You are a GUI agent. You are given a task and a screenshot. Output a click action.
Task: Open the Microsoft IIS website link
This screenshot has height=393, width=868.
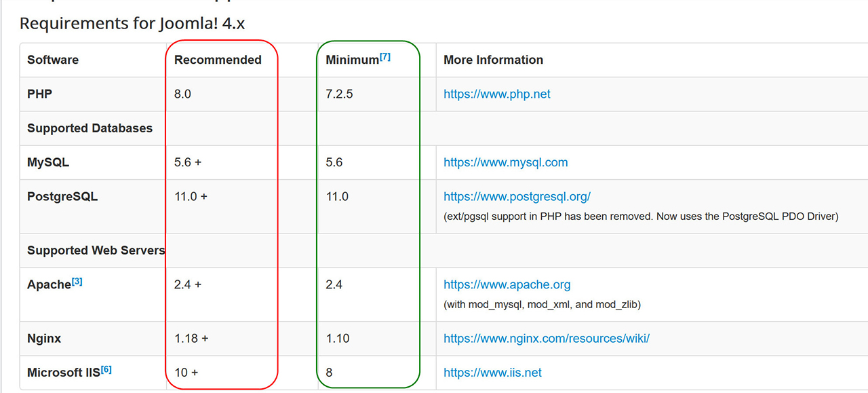[x=493, y=372]
